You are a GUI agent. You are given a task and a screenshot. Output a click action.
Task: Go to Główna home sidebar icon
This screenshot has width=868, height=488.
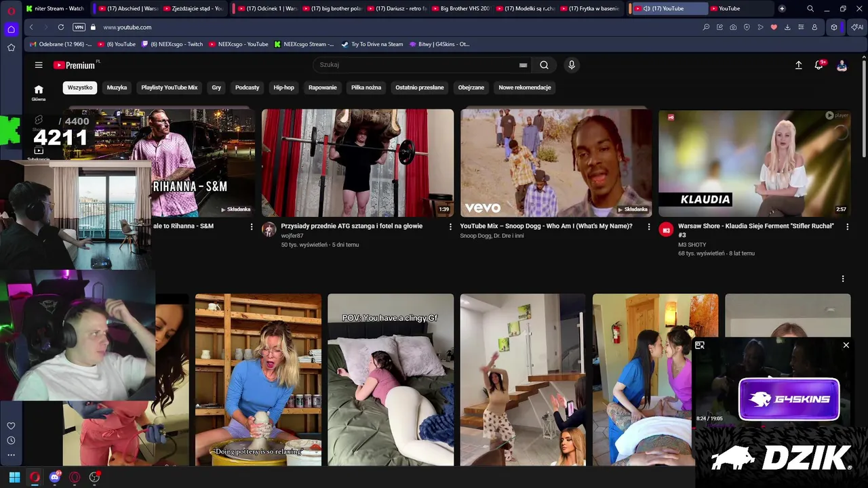point(39,93)
